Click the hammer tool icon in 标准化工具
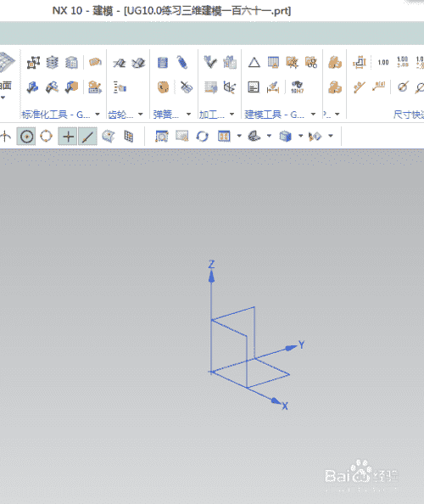 point(52,87)
